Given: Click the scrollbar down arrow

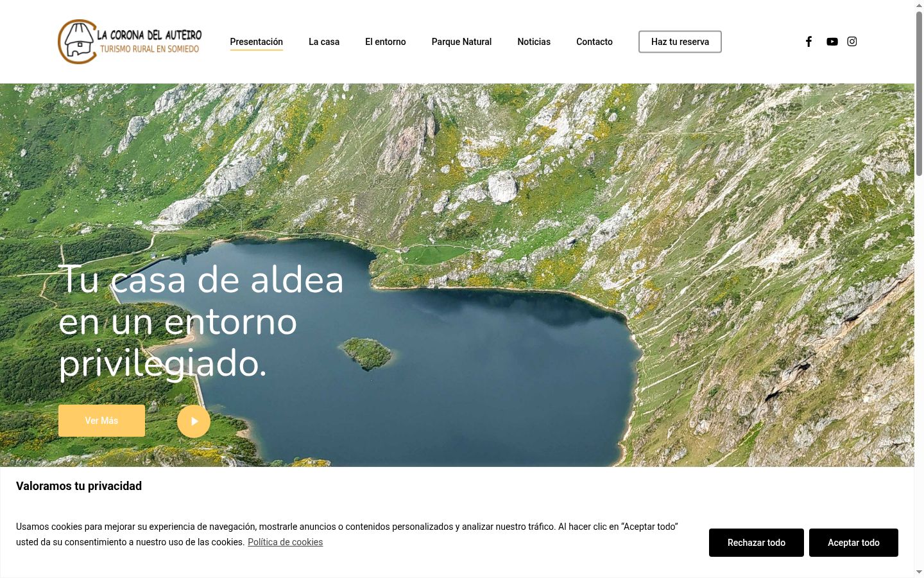Looking at the screenshot, I should [919, 572].
